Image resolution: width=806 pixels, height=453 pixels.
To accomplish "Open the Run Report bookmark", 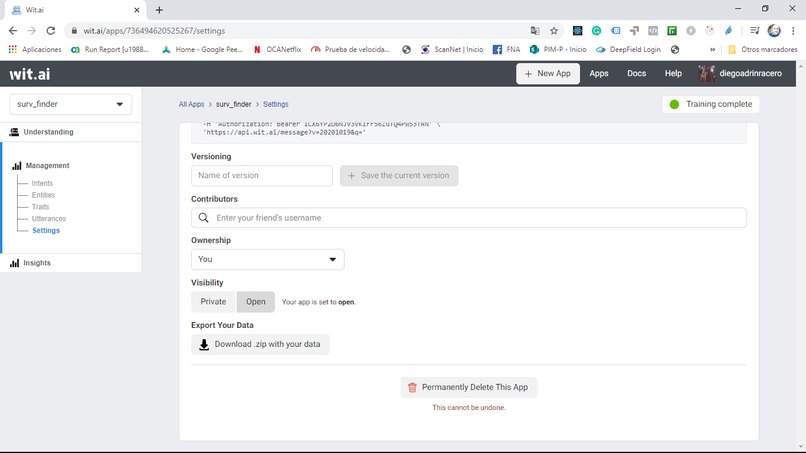I will click(x=110, y=49).
